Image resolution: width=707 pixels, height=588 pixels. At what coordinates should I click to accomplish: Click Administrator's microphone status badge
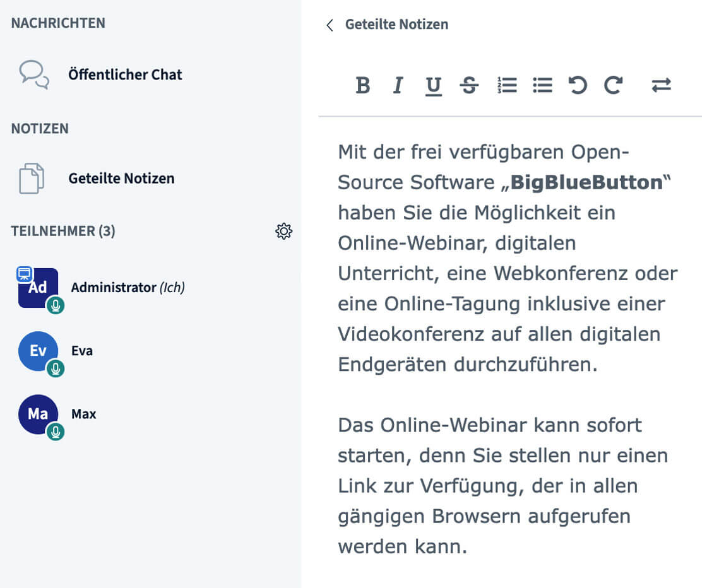pyautogui.click(x=56, y=305)
